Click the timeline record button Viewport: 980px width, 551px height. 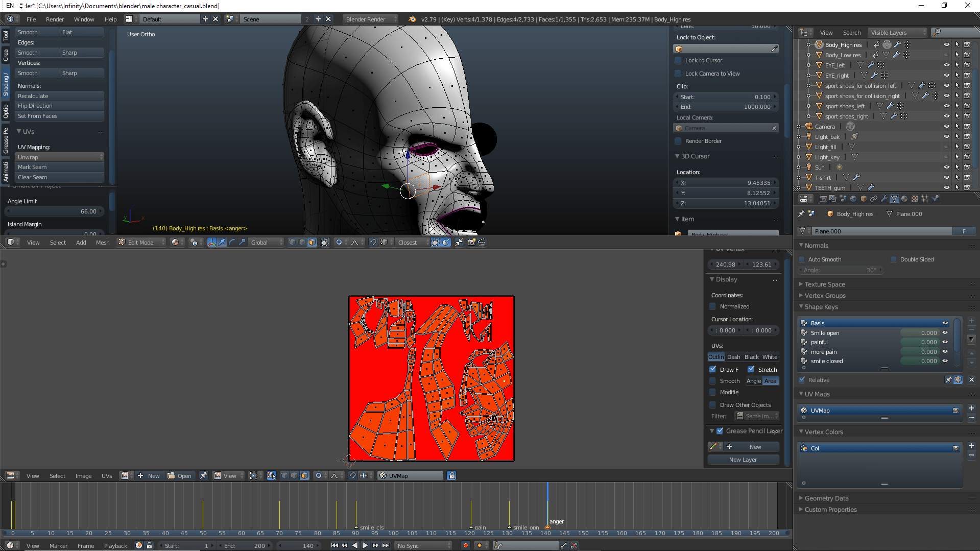coord(465,545)
